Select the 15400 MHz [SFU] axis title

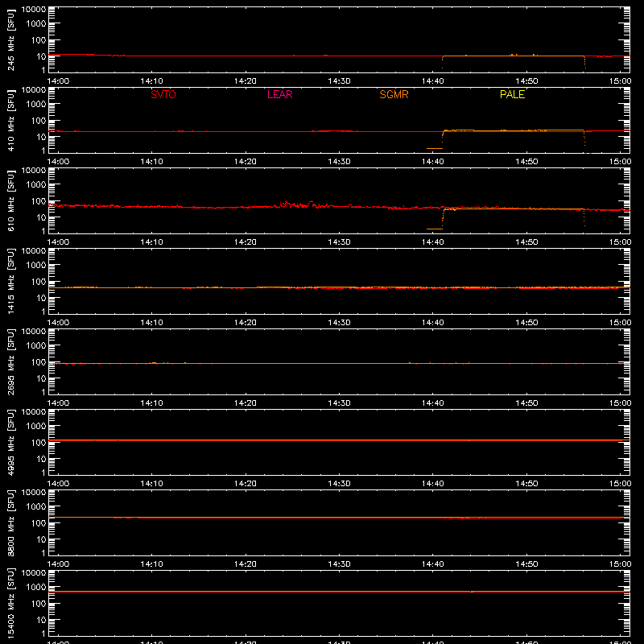10,603
